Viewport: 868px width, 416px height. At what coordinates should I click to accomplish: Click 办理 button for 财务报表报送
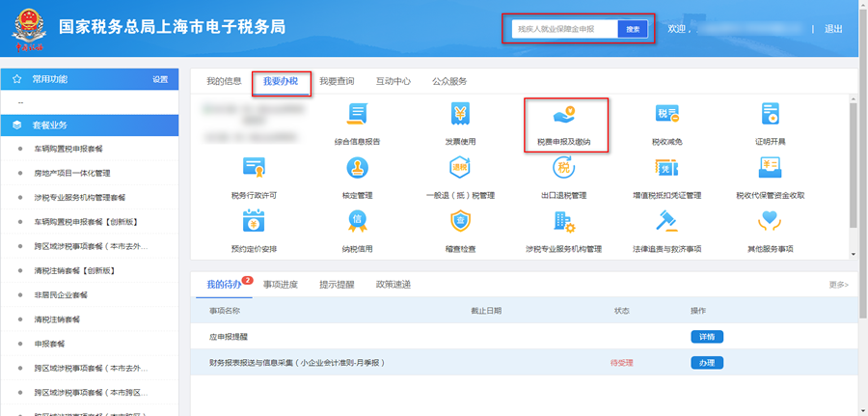pyautogui.click(x=706, y=363)
